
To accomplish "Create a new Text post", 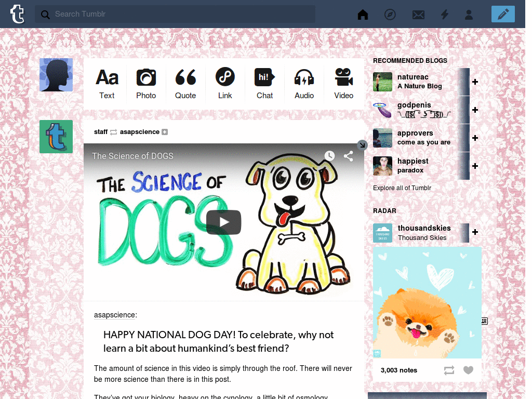I will point(107,84).
